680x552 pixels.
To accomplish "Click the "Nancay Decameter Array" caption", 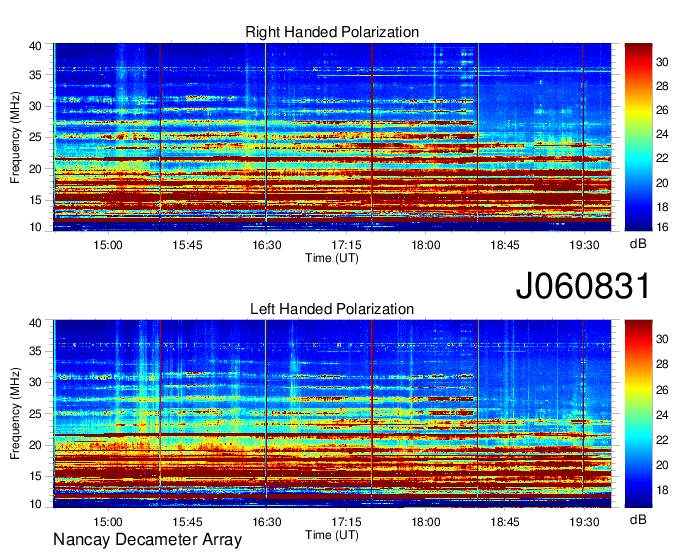I will point(147,539).
